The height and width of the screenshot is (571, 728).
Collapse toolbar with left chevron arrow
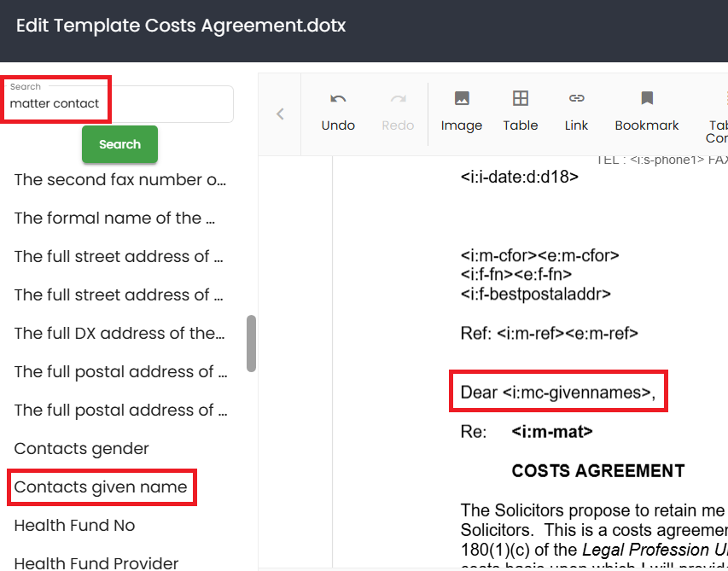(x=280, y=114)
